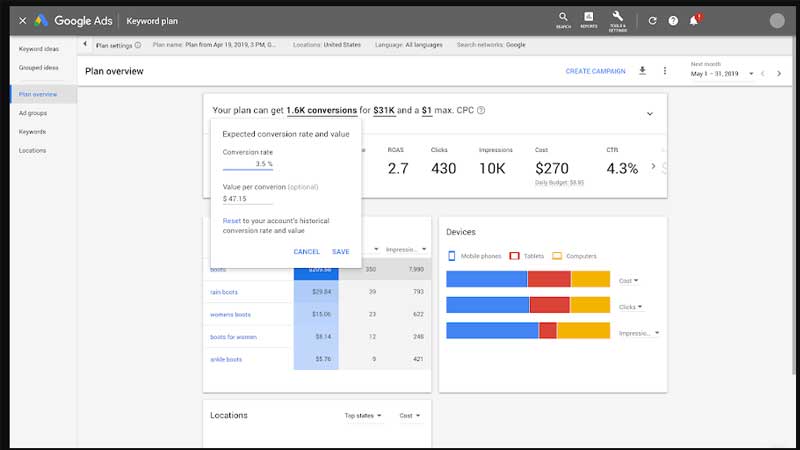The image size is (800, 450).
Task: Click the account avatar circle
Action: 777,20
